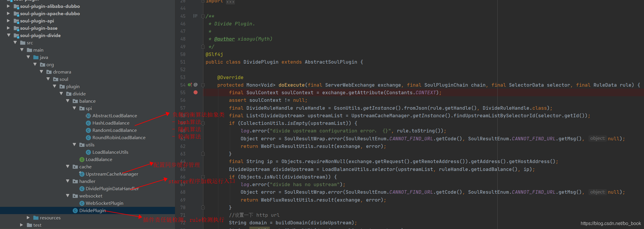This screenshot has width=644, height=229.
Task: Remove the breakpoint on line 55
Action: click(196, 92)
